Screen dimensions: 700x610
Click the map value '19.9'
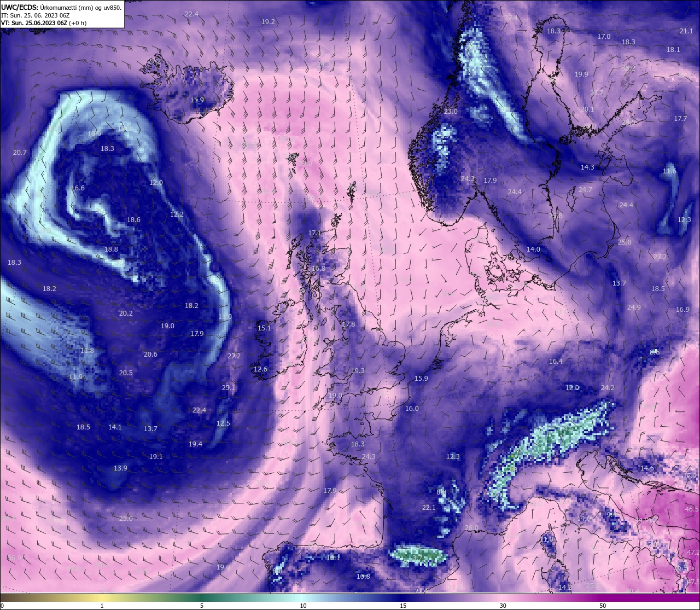coord(581,74)
